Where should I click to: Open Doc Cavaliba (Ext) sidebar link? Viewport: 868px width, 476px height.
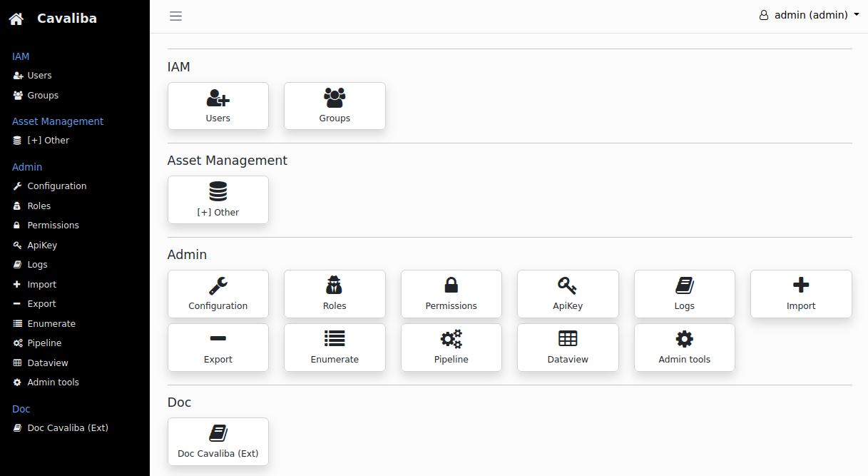click(x=67, y=428)
